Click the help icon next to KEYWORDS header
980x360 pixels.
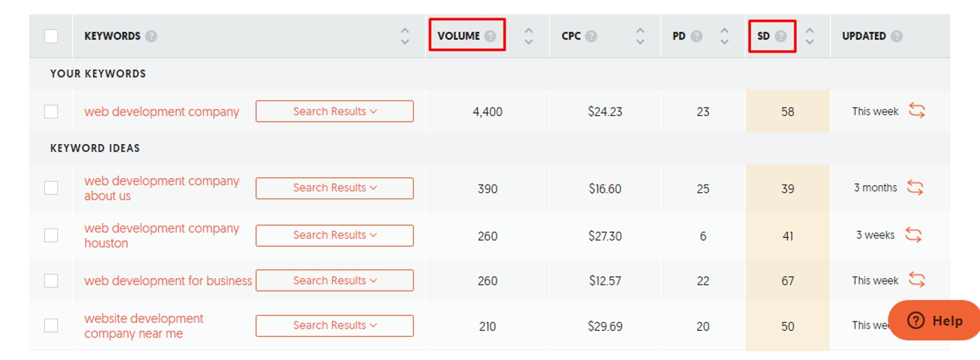152,36
